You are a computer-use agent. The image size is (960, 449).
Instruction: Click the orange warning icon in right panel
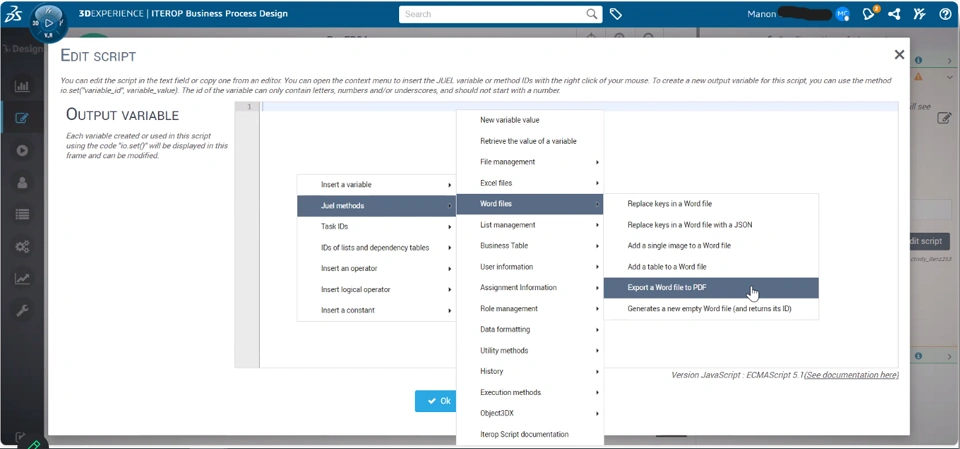tap(918, 77)
